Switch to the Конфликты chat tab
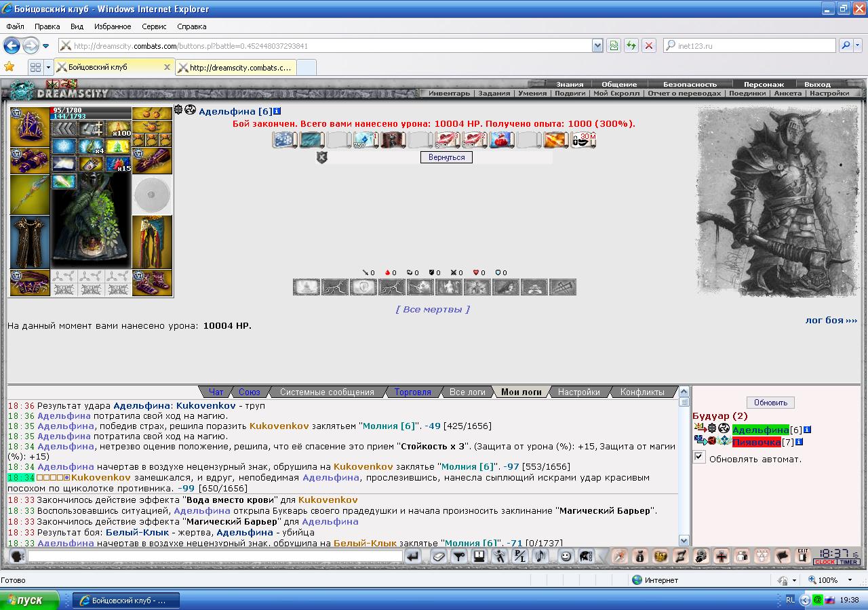This screenshot has height=610, width=868. [x=642, y=392]
